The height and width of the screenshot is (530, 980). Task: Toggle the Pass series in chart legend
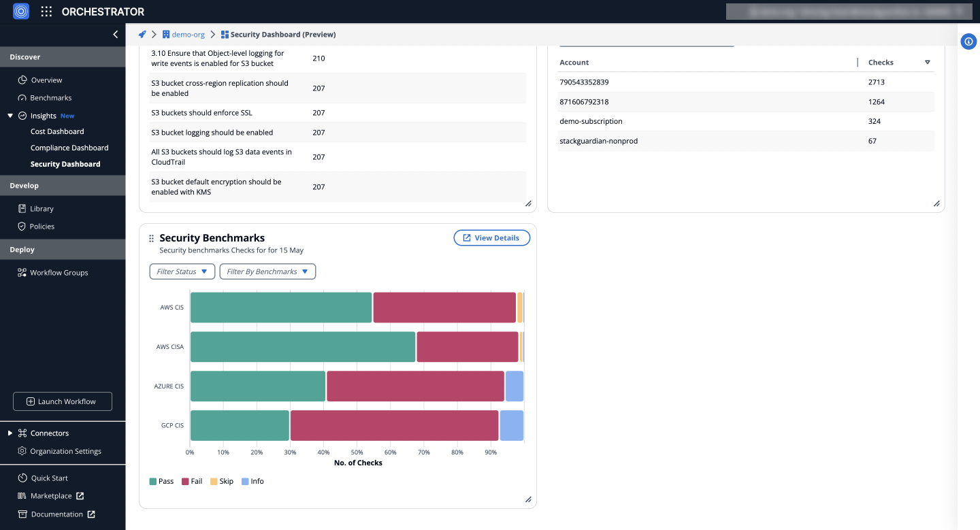(x=161, y=481)
